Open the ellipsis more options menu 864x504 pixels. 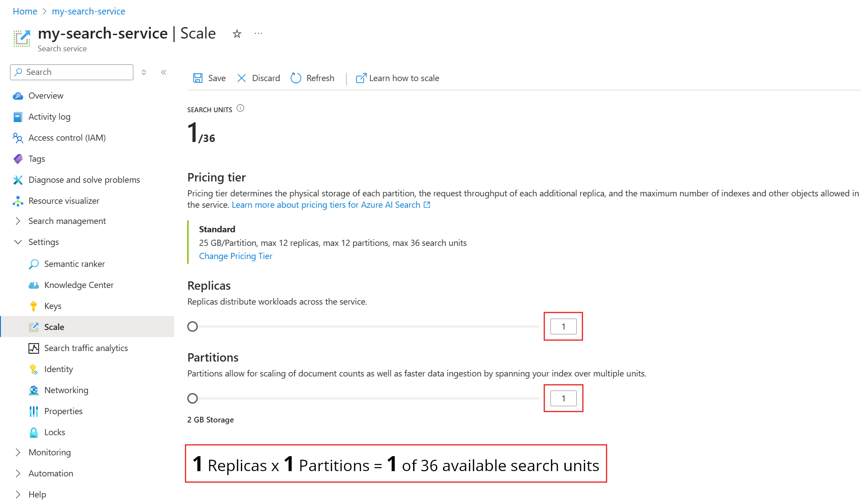click(258, 33)
